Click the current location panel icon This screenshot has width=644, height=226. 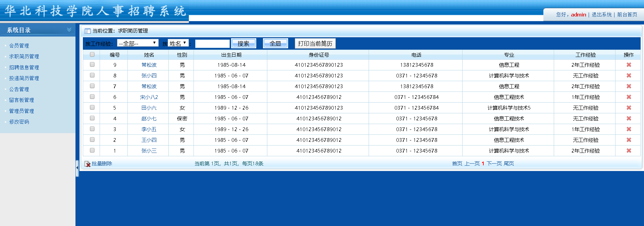[x=88, y=31]
